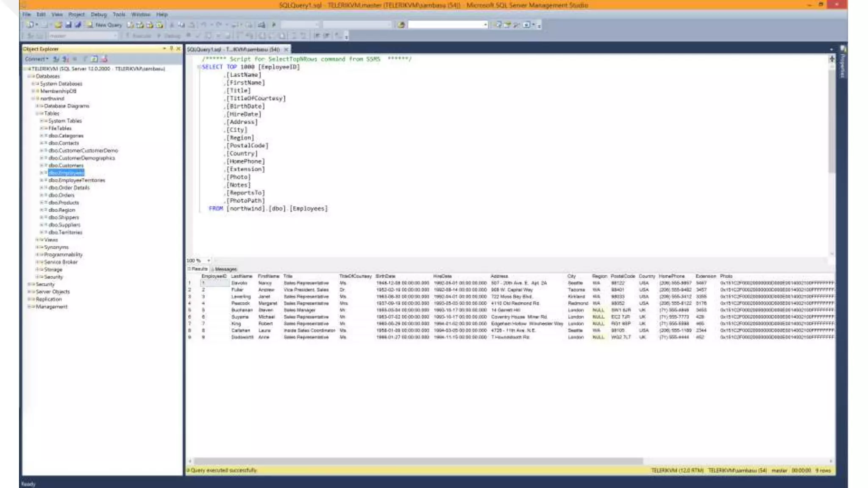This screenshot has height=488, width=868.
Task: Click Connect Object Explorer icon
Action: tap(56, 59)
